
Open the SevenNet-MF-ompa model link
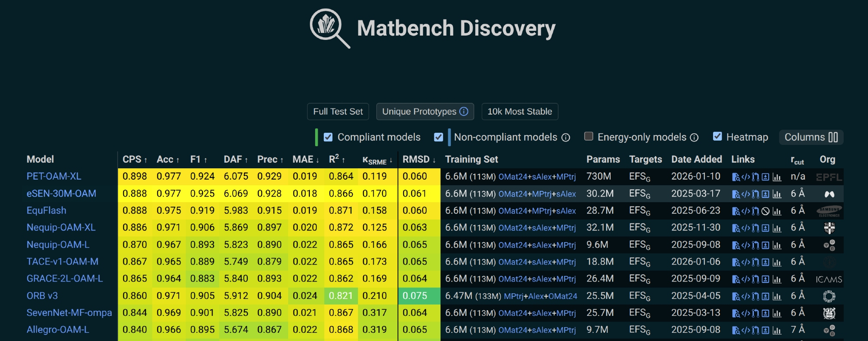coord(69,313)
